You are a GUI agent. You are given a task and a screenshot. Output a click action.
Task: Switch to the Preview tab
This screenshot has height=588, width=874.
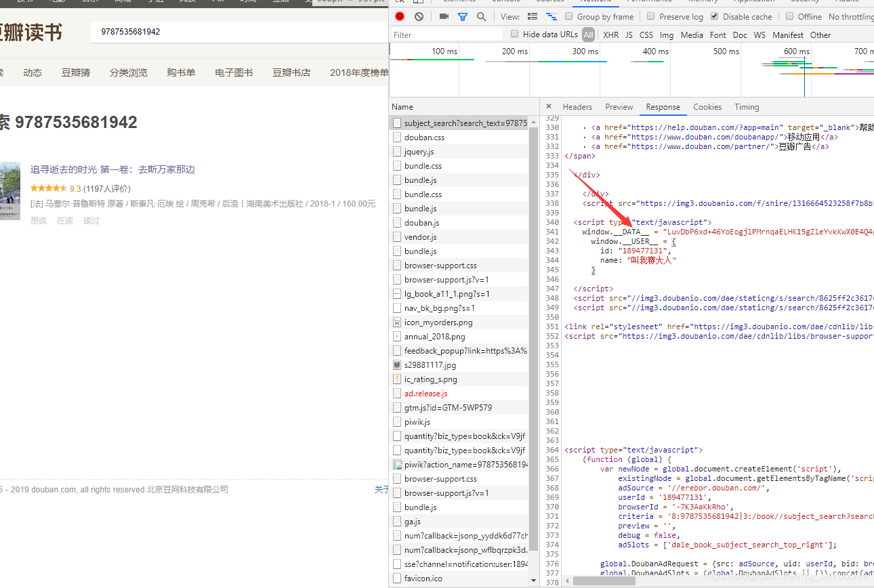[619, 106]
